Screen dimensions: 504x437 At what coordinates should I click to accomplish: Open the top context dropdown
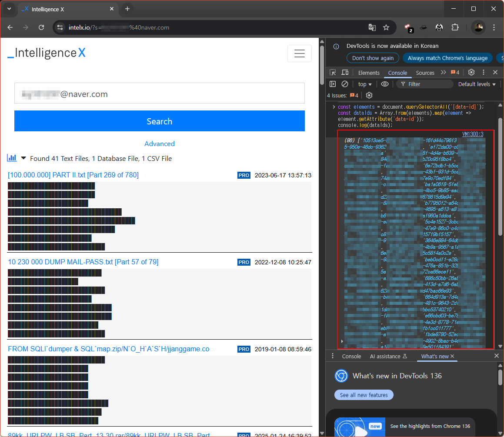[365, 84]
